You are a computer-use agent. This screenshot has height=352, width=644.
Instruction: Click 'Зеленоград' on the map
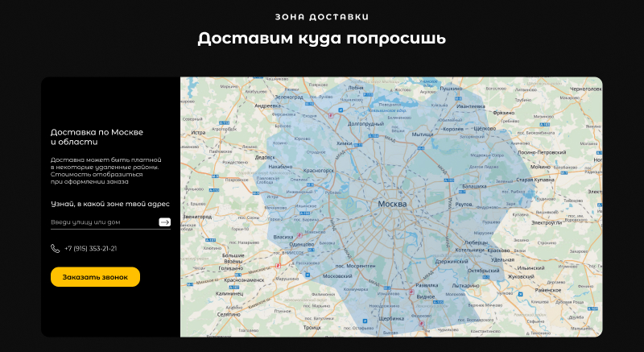pos(289,97)
